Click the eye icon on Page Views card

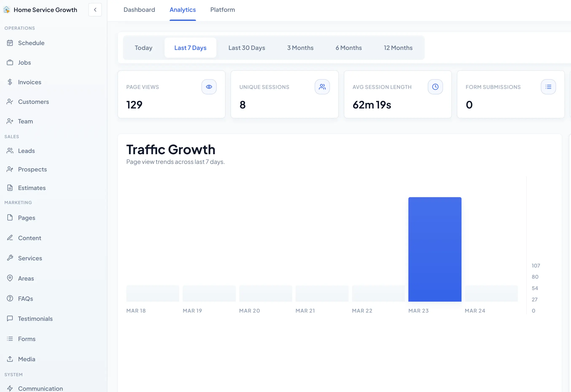(209, 87)
